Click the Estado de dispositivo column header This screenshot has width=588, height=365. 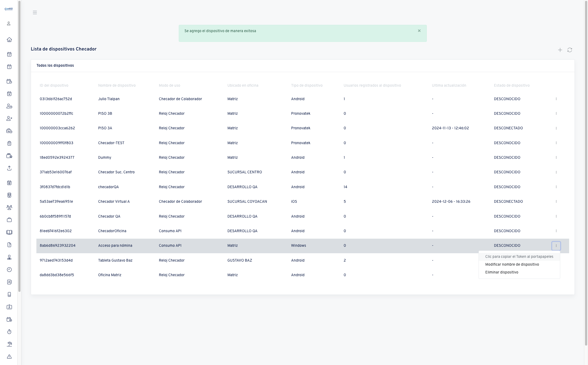pyautogui.click(x=512, y=86)
